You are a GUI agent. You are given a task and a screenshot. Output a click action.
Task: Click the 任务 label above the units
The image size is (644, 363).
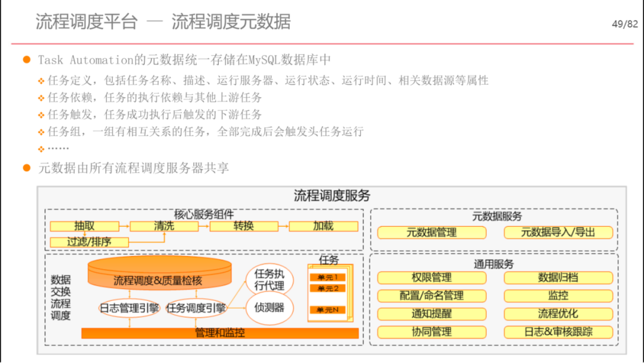(x=329, y=260)
